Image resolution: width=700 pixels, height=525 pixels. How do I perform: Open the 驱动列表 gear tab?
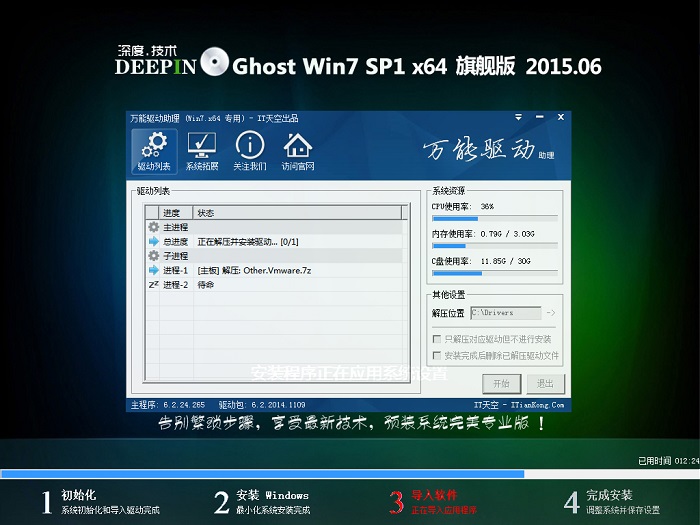[x=154, y=151]
